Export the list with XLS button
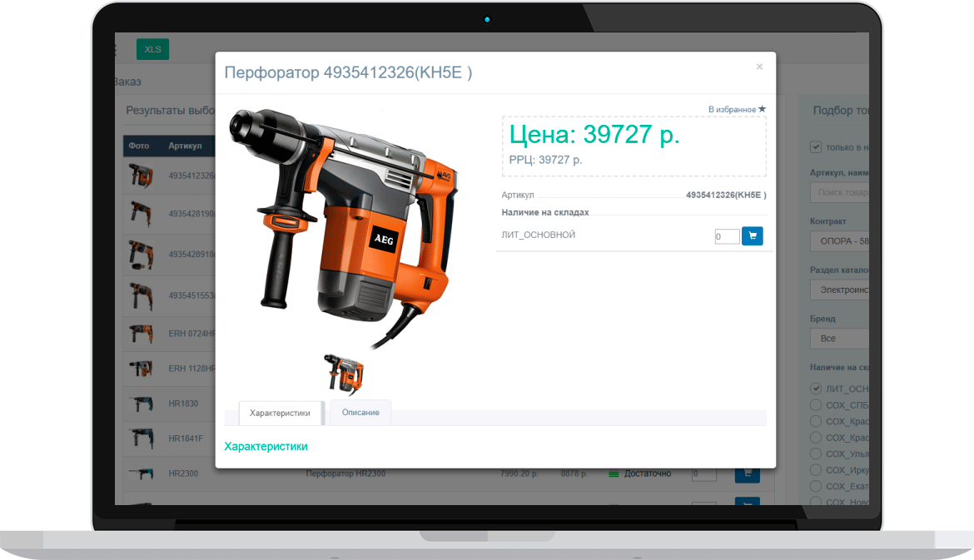The image size is (974, 560). 153,49
